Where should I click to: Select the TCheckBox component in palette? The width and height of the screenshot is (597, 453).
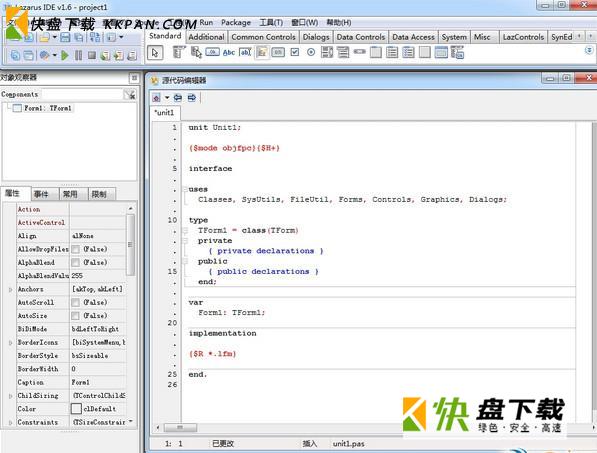295,52
